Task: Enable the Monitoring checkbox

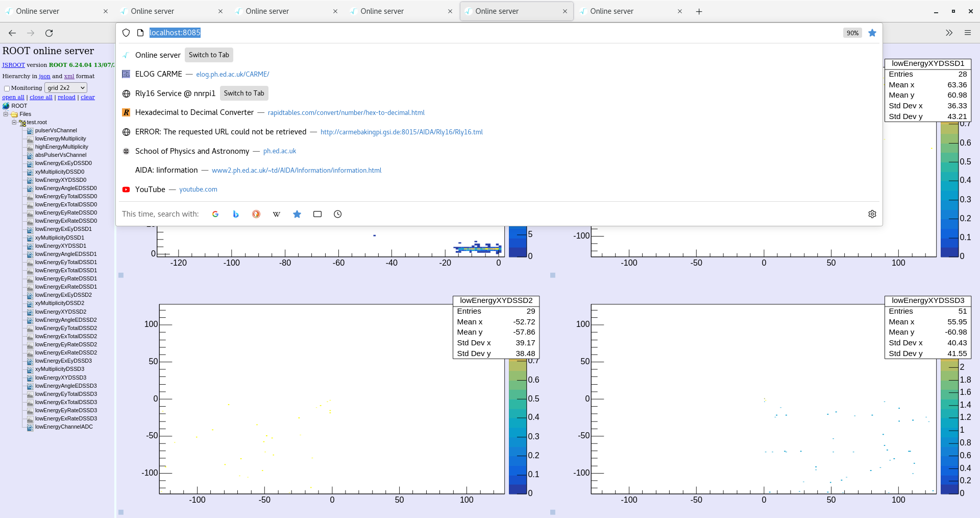Action: [7, 88]
